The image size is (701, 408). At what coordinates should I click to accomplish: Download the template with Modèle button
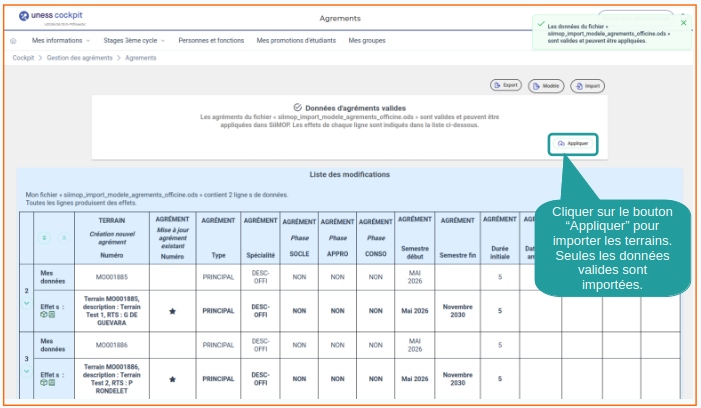[x=546, y=86]
